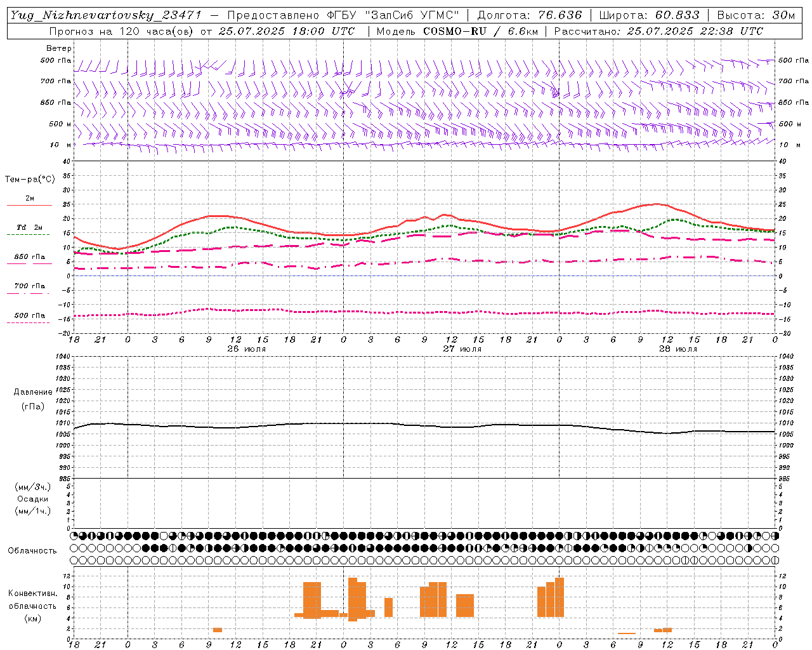Image resolution: width=812 pixels, height=650 pixels.
Task: Click the 28 июля date label under temperature chart
Action: click(x=678, y=349)
